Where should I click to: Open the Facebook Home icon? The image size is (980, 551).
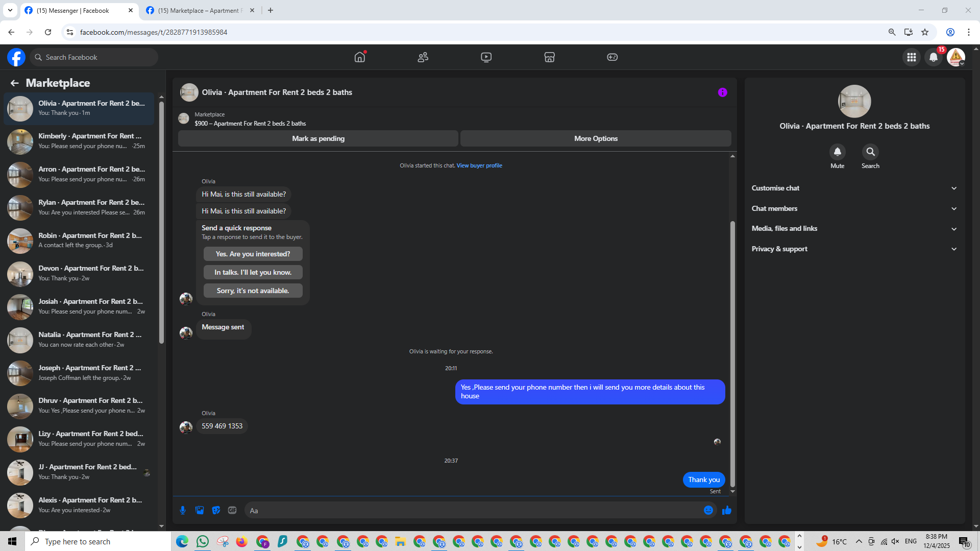click(x=360, y=57)
